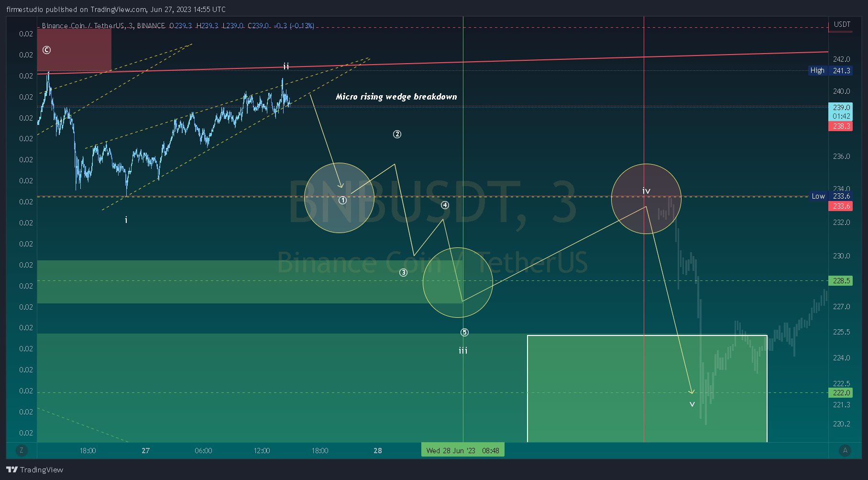Click the firmestudio published header text

click(116, 9)
